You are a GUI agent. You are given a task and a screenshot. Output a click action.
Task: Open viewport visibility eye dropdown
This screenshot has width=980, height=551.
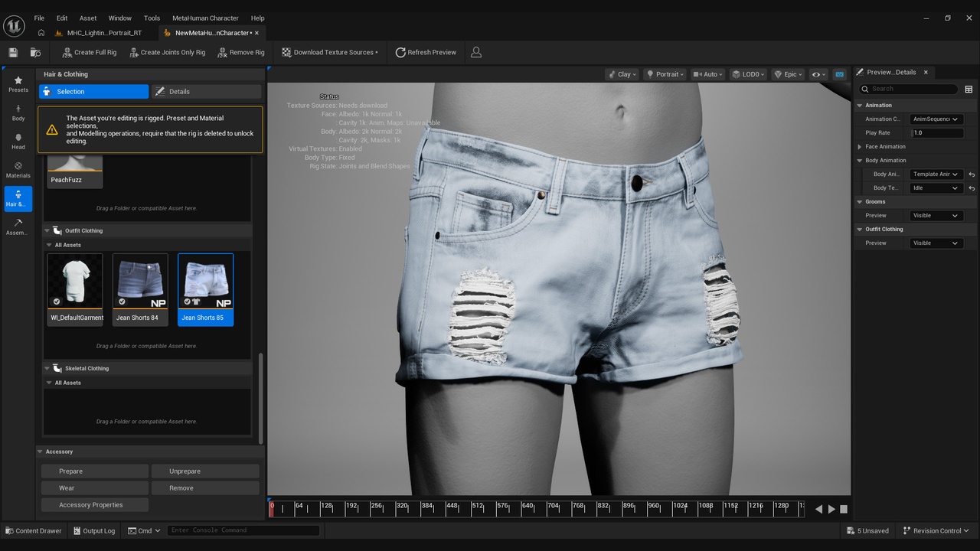point(818,74)
